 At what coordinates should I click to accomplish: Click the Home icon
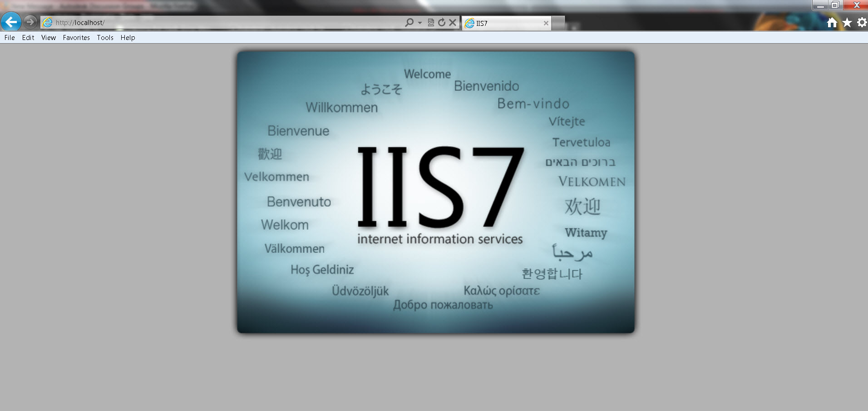pyautogui.click(x=832, y=22)
